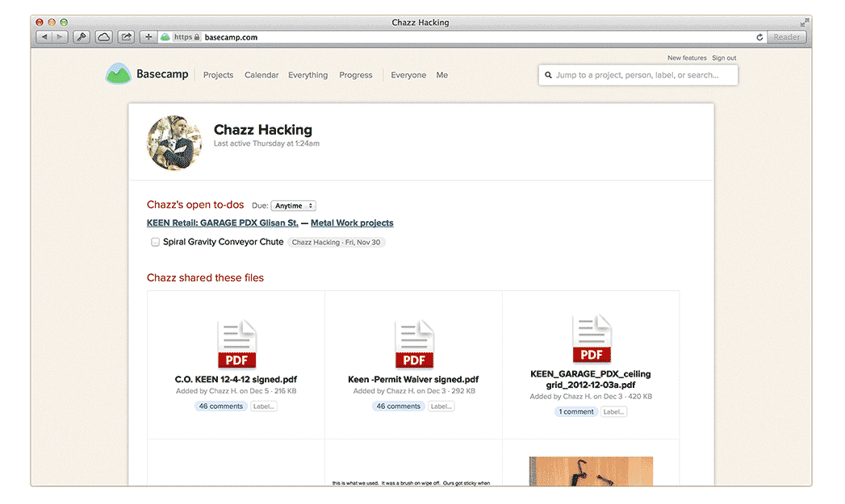Click Chazz Hacking's profile avatar photo
Screen dimensions: 845x504
click(x=174, y=143)
